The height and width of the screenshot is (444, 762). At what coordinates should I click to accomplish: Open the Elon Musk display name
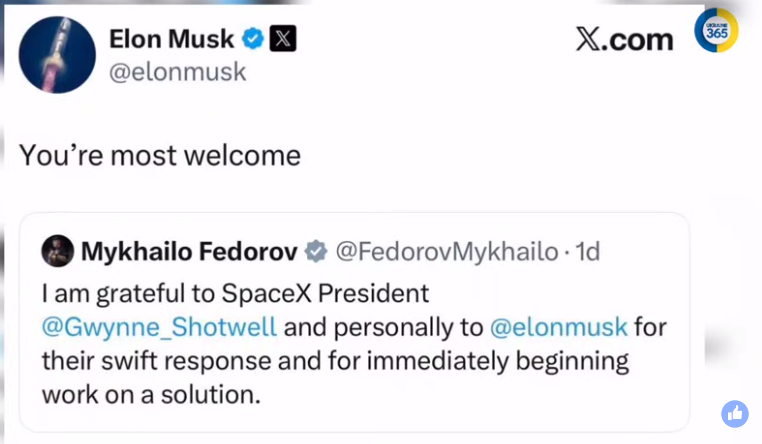tap(171, 39)
